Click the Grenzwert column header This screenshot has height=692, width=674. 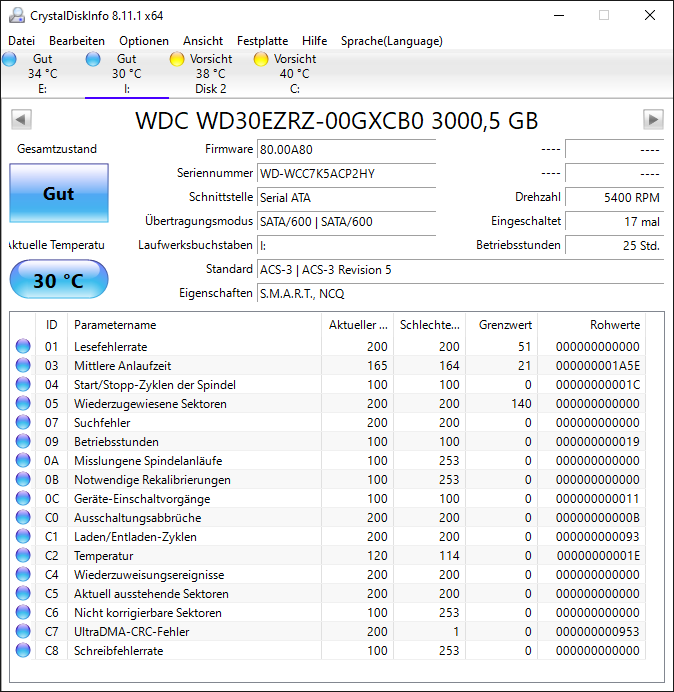point(501,325)
